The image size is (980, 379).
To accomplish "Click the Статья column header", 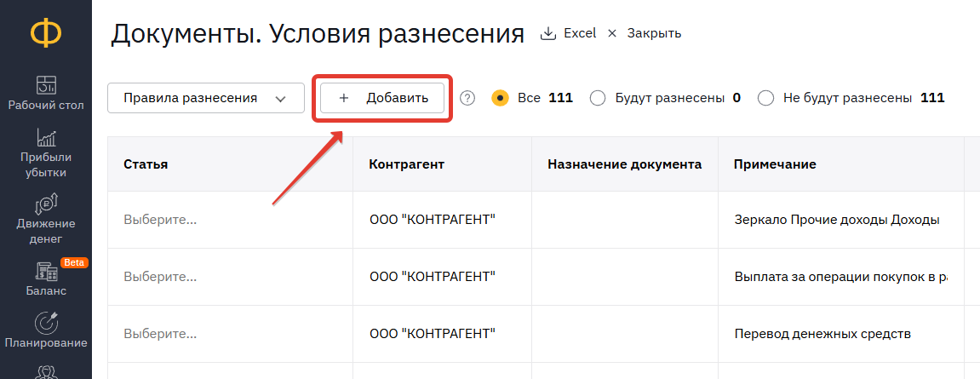I will pyautogui.click(x=230, y=164).
